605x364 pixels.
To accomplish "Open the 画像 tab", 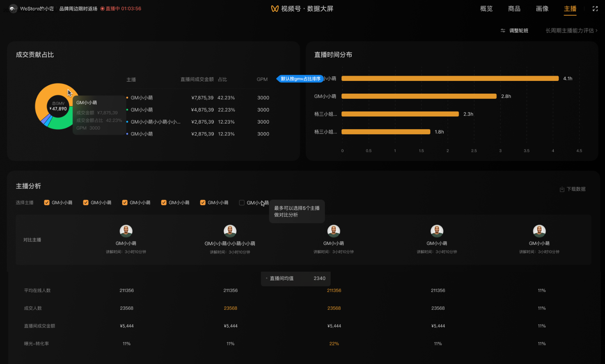I will coord(542,9).
